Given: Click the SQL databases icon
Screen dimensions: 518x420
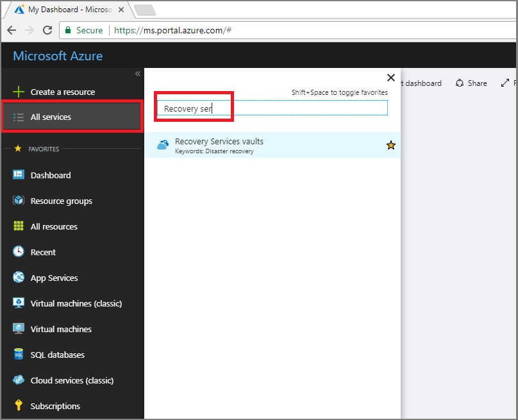Looking at the screenshot, I should point(19,355).
